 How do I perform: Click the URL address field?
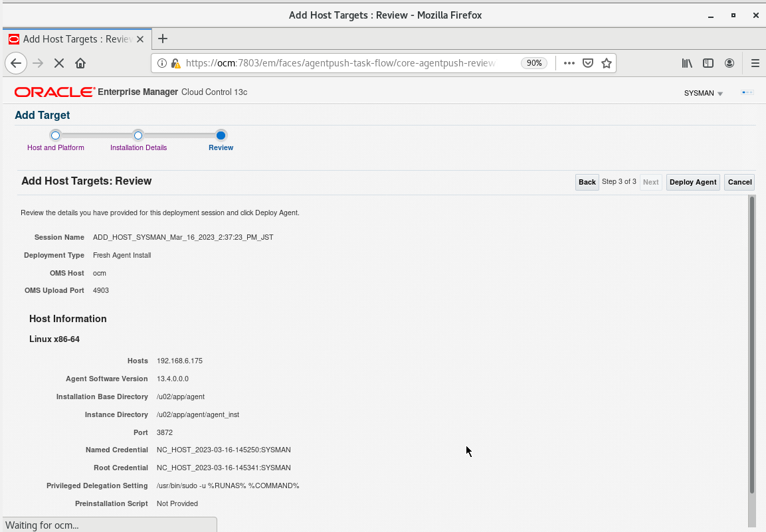[341, 63]
